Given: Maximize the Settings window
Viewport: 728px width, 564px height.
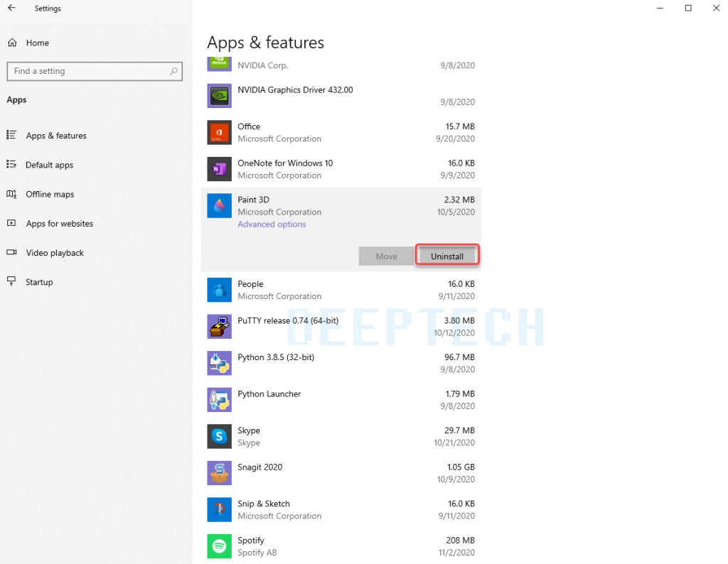Looking at the screenshot, I should click(x=688, y=8).
